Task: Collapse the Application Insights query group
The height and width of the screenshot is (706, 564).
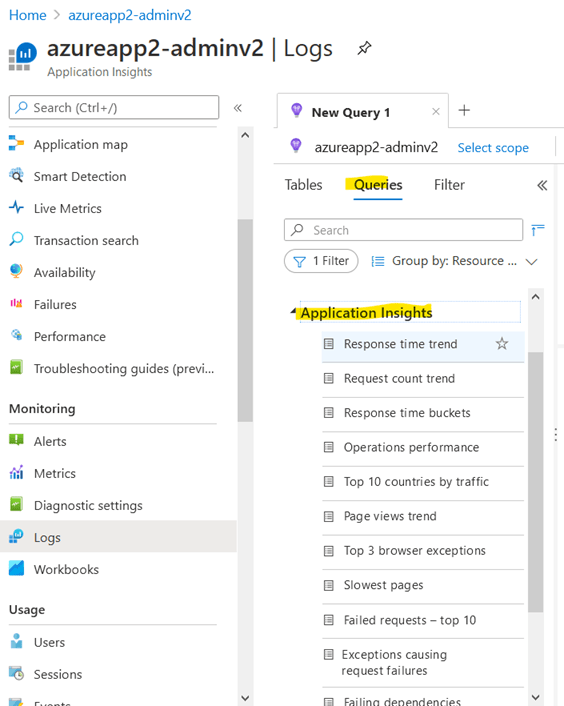Action: click(x=293, y=311)
